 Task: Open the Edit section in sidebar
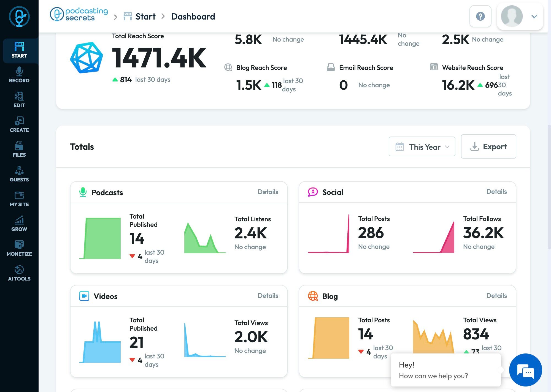click(19, 100)
